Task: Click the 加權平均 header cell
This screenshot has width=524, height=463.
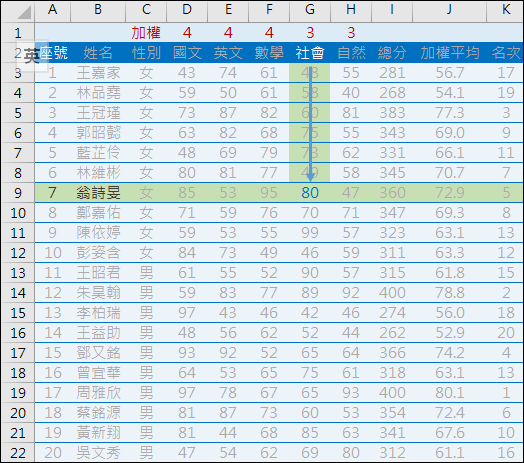Action: [x=449, y=53]
